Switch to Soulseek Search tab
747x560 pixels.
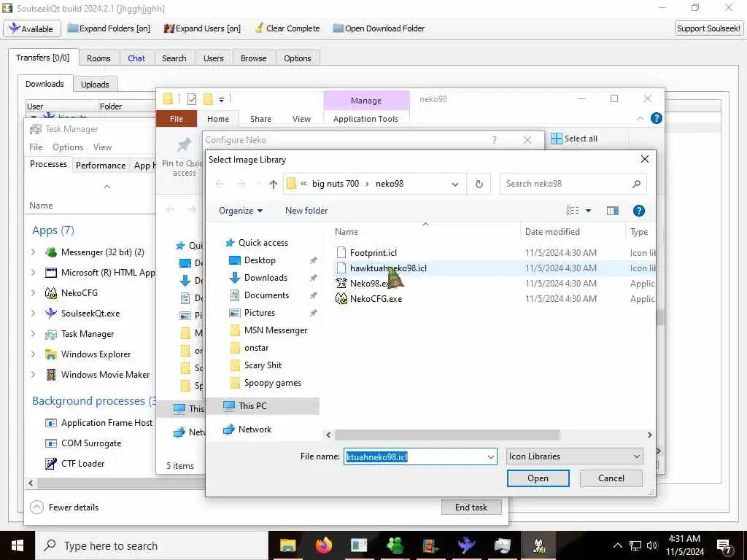pos(174,58)
